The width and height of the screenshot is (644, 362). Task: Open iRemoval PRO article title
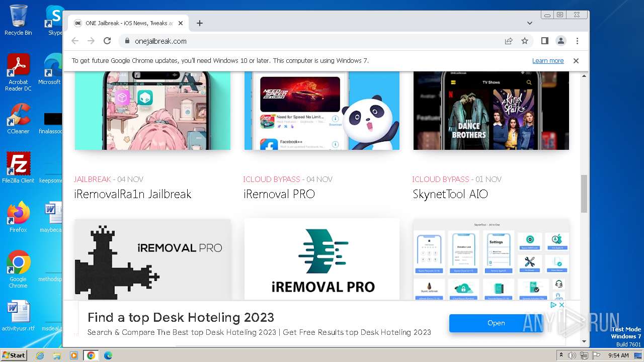(x=279, y=194)
